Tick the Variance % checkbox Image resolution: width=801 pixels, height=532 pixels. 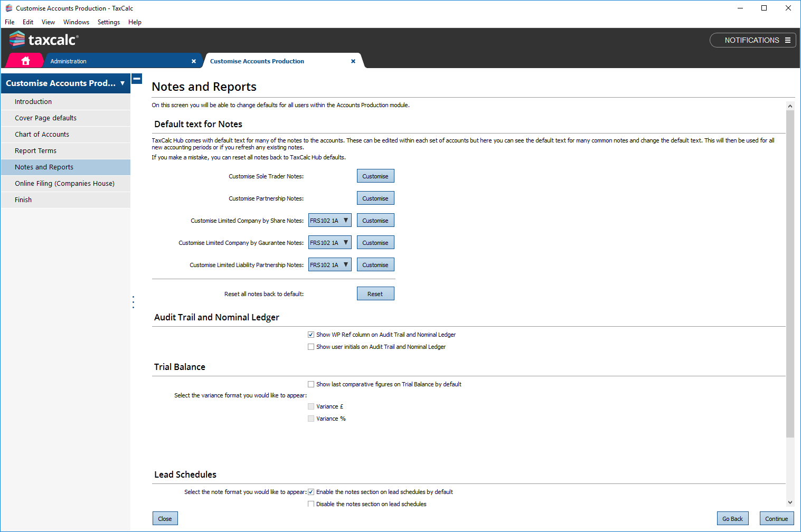(311, 419)
